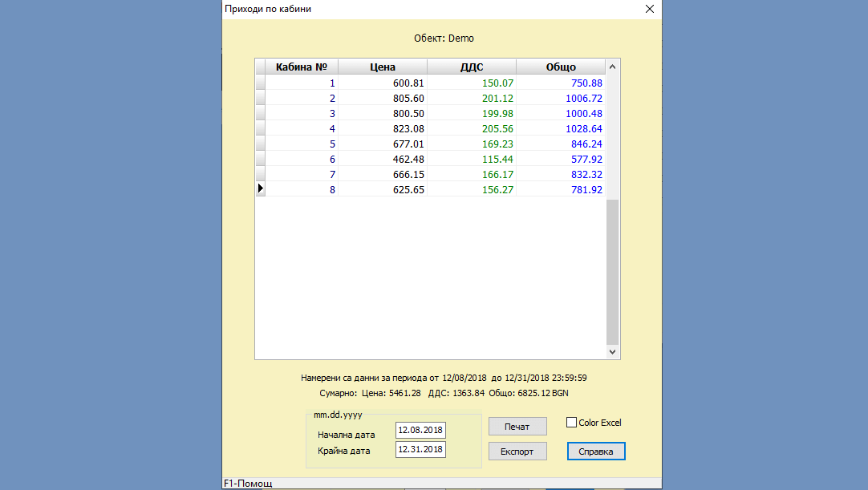Click the scroll down arrow in table
The height and width of the screenshot is (490, 868).
pyautogui.click(x=612, y=351)
